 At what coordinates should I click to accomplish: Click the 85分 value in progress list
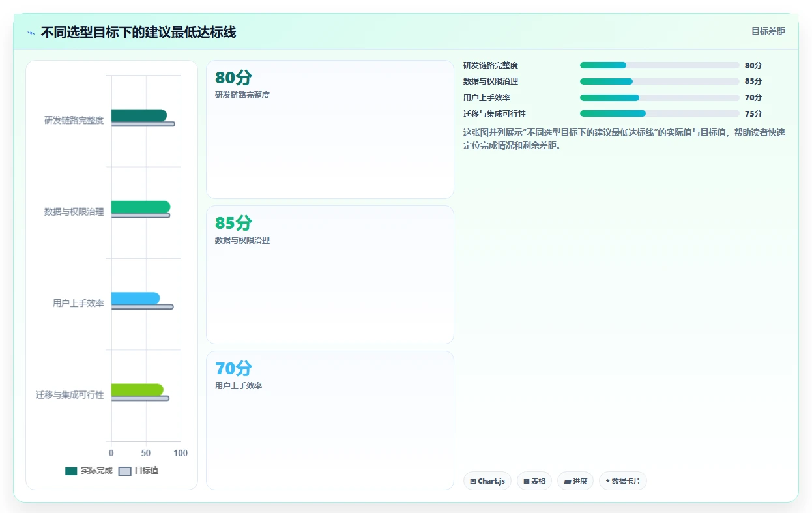point(753,81)
